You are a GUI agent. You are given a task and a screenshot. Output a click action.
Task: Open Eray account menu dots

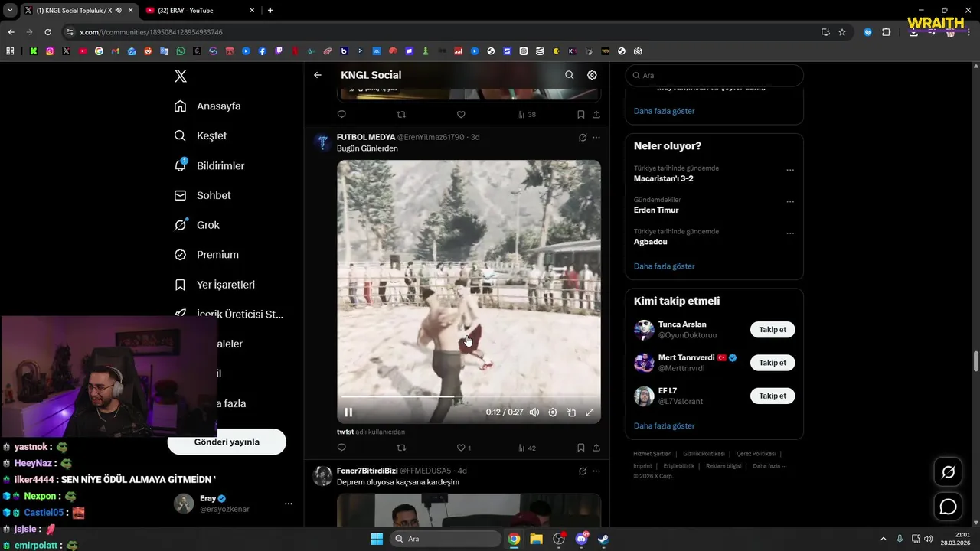pyautogui.click(x=289, y=504)
